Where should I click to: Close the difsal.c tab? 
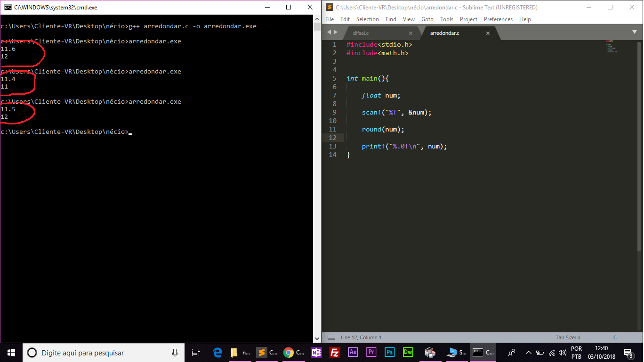411,33
